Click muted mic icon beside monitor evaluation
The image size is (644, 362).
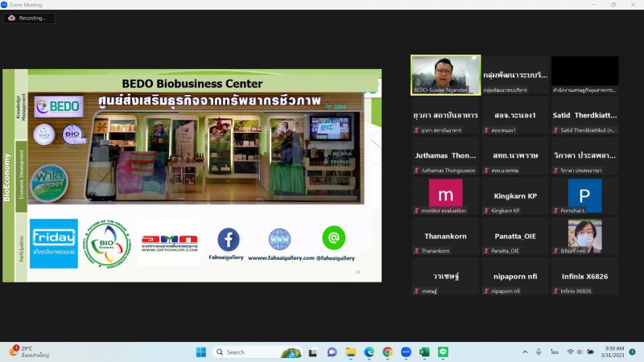pos(416,211)
